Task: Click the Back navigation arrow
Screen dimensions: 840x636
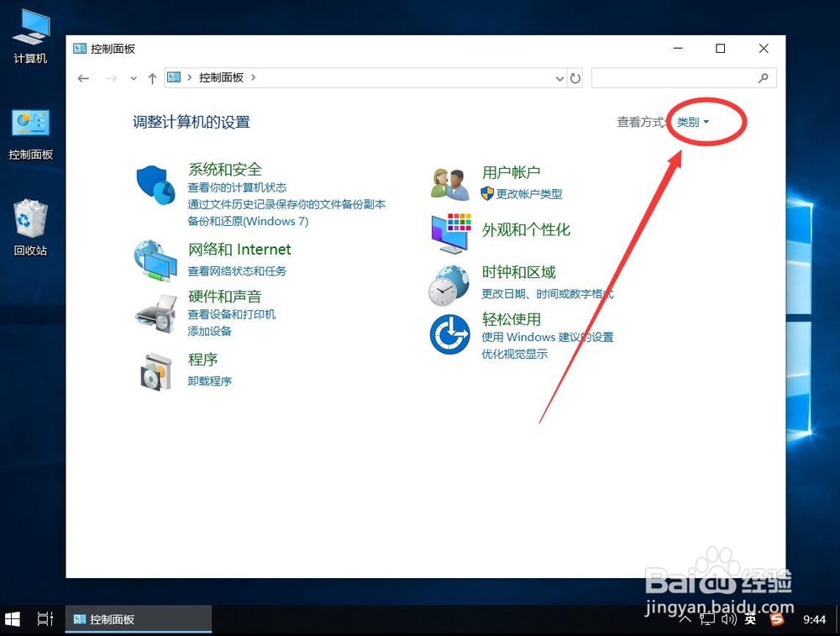Action: (83, 78)
